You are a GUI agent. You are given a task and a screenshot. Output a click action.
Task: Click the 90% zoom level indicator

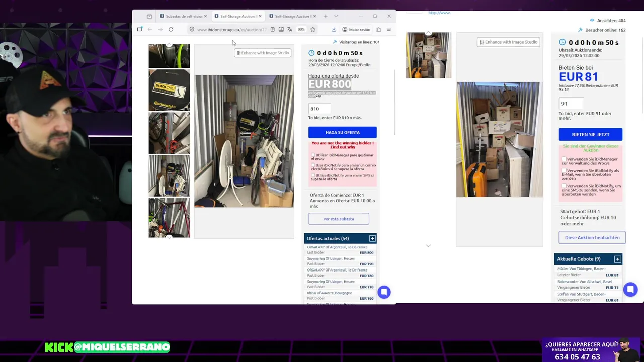301,29
